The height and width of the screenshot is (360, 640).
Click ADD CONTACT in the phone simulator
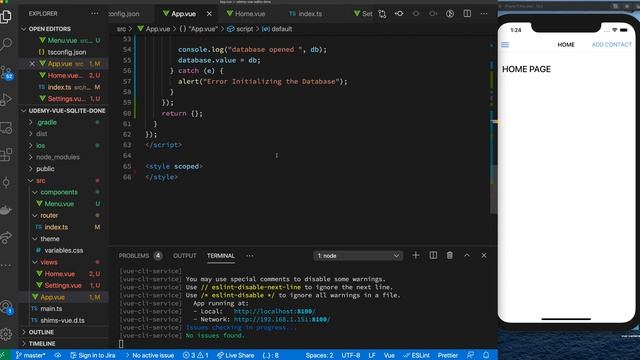coord(611,44)
